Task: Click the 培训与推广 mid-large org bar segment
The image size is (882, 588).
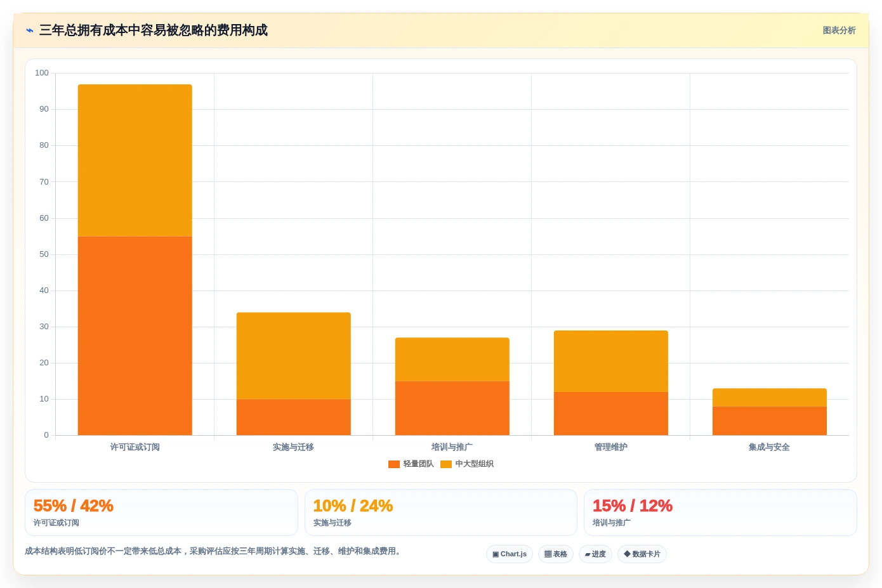Action: [452, 359]
